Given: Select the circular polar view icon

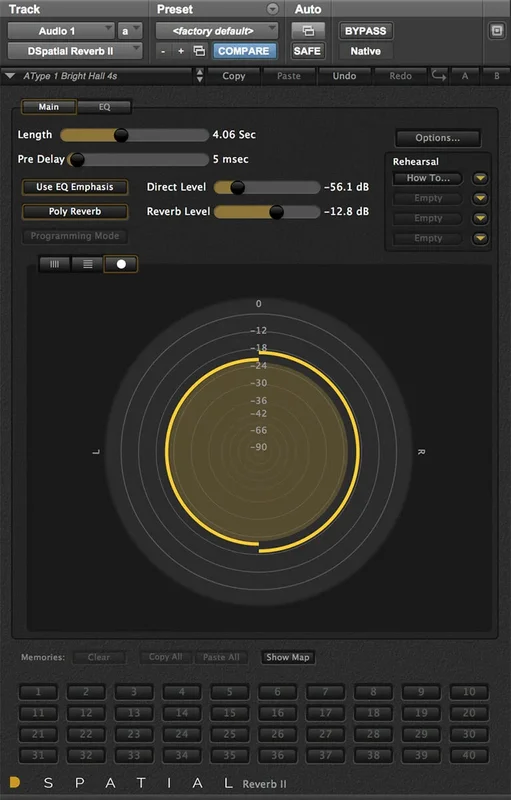Looking at the screenshot, I should tap(121, 264).
